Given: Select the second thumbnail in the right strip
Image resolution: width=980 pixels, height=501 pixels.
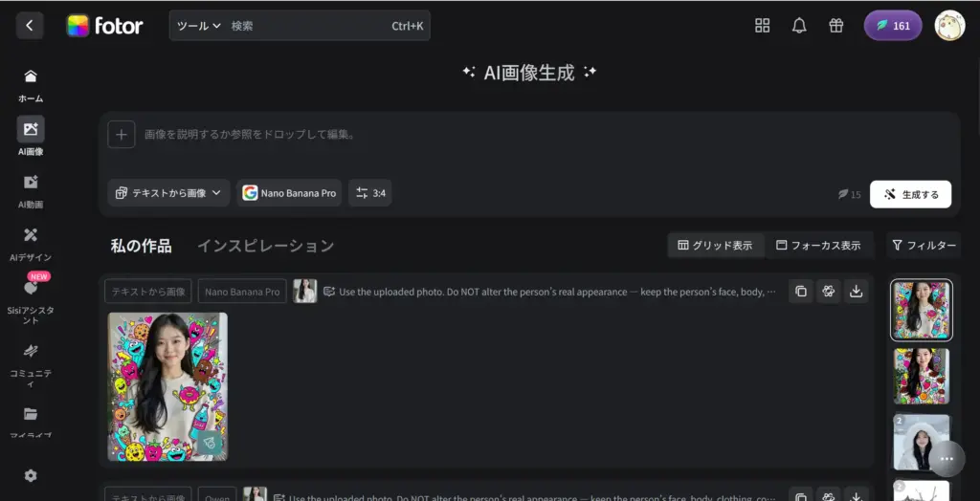Looking at the screenshot, I should 922,376.
